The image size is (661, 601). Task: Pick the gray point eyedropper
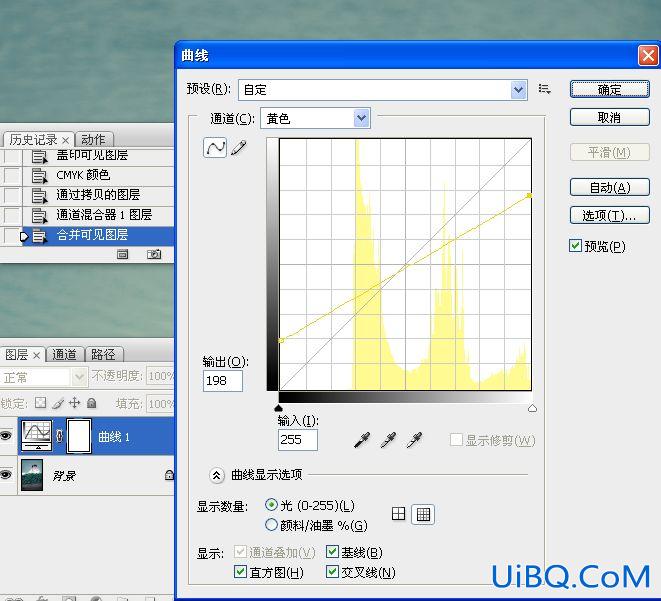(x=388, y=440)
